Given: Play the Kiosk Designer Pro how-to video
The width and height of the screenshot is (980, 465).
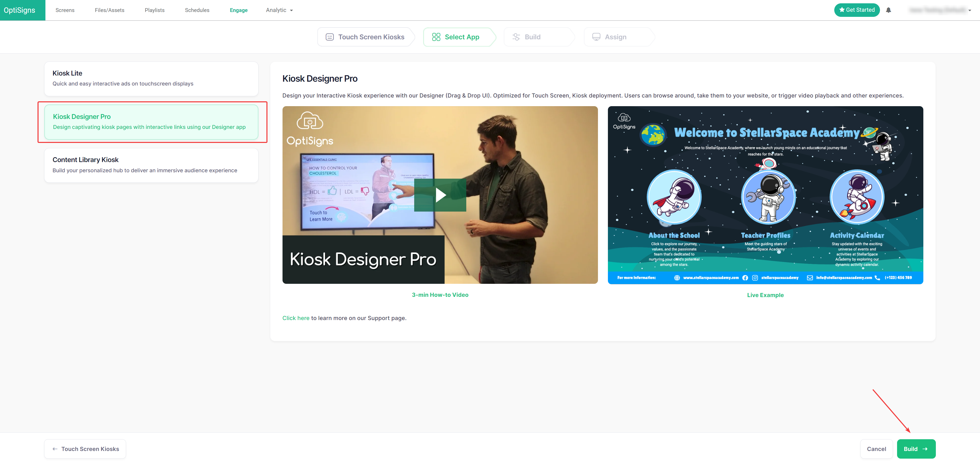Looking at the screenshot, I should pyautogui.click(x=440, y=195).
